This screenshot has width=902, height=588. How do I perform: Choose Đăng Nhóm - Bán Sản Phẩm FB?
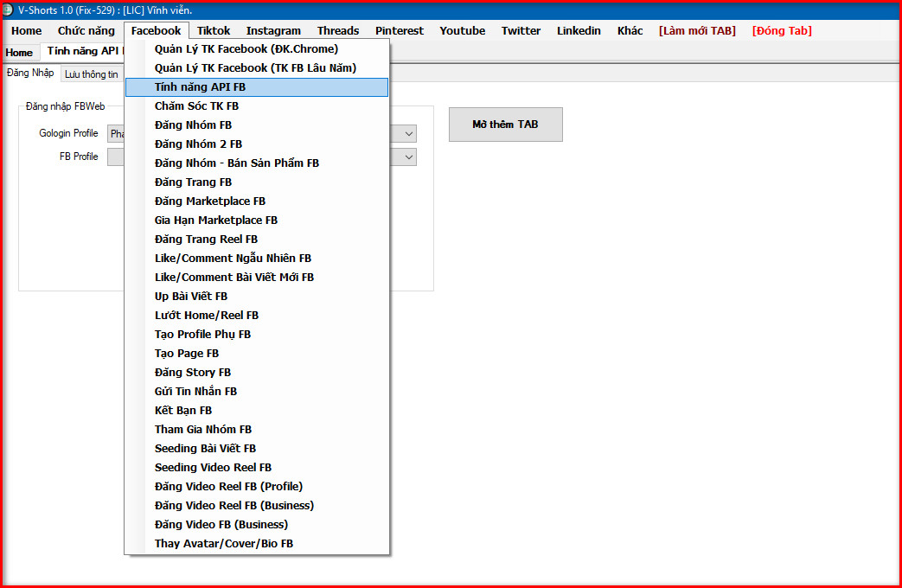257,163
